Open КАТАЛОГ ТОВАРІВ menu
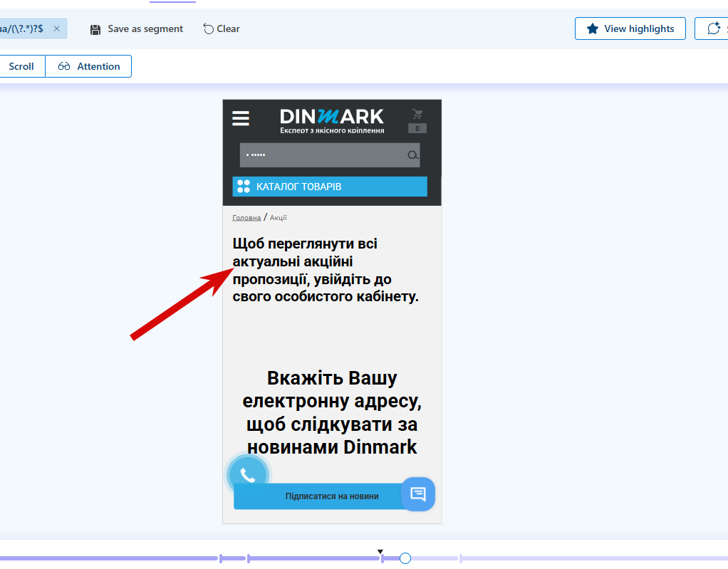 330,187
